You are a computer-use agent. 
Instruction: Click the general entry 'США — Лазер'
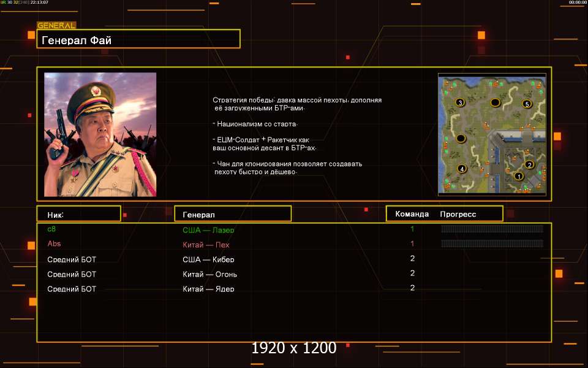[208, 230]
